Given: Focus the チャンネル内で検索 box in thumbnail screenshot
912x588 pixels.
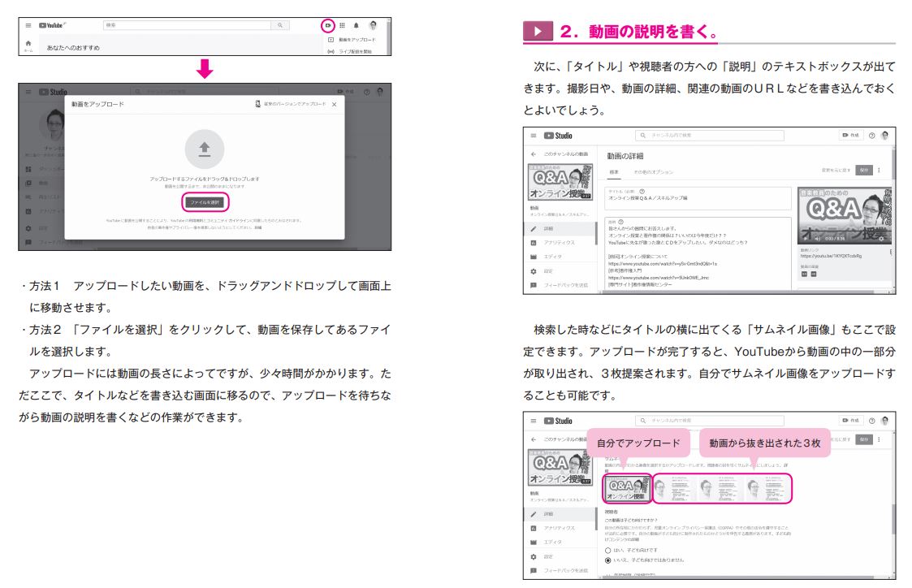Looking at the screenshot, I should coord(710,420).
